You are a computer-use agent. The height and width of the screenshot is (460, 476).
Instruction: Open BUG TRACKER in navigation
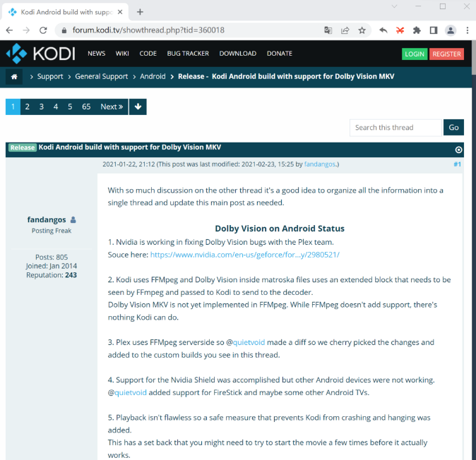(x=188, y=54)
